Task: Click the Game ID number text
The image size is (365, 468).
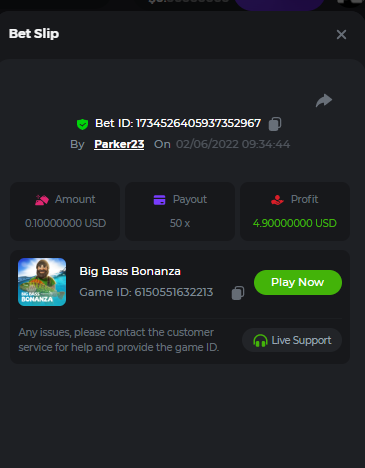Action: coord(174,292)
